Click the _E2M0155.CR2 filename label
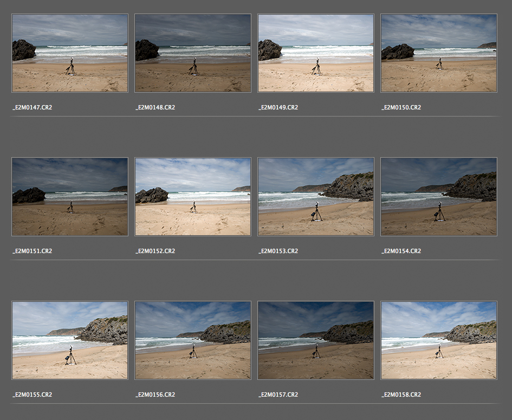Screen dimensions: 512x420 point(33,395)
